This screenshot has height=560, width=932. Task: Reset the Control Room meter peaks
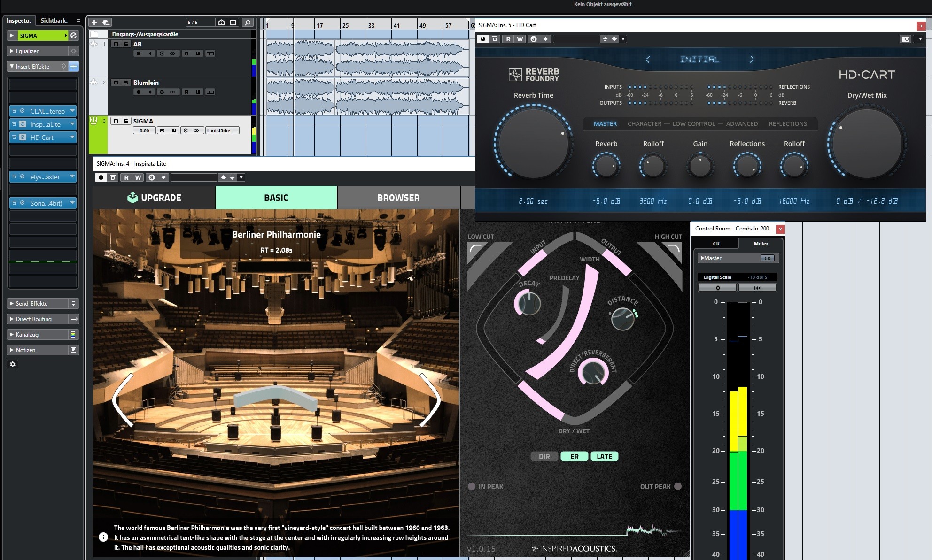[757, 288]
